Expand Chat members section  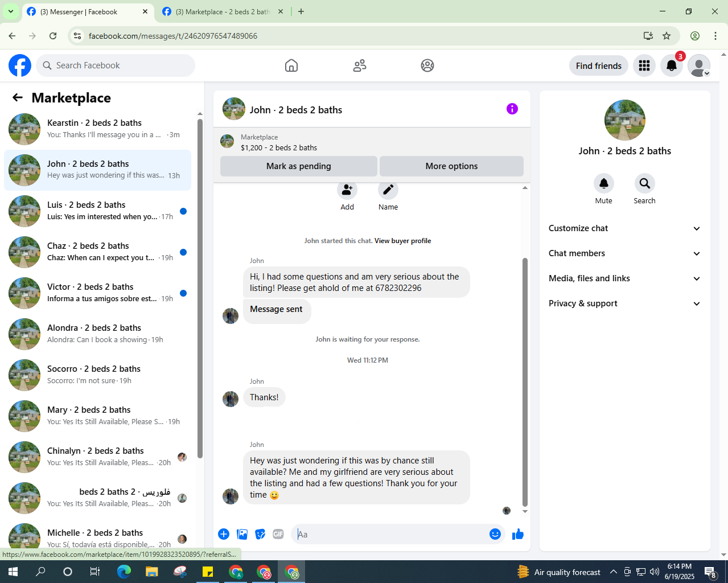click(x=625, y=253)
